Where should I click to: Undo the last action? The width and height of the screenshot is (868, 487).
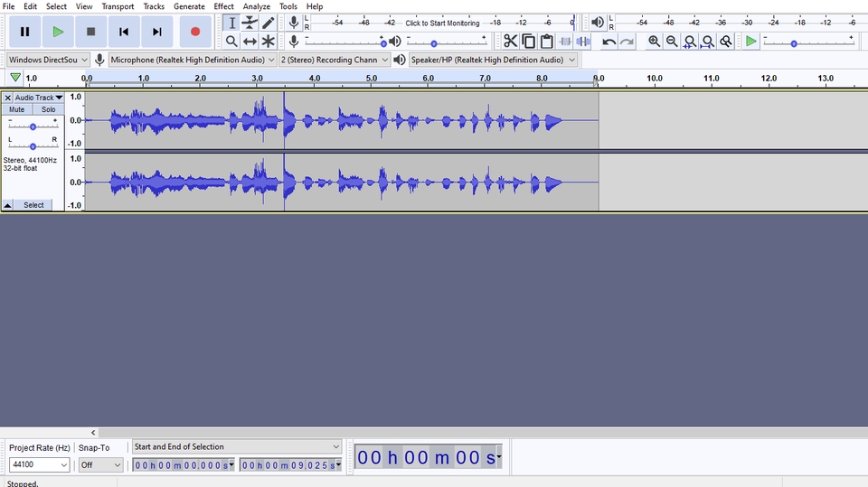point(609,41)
